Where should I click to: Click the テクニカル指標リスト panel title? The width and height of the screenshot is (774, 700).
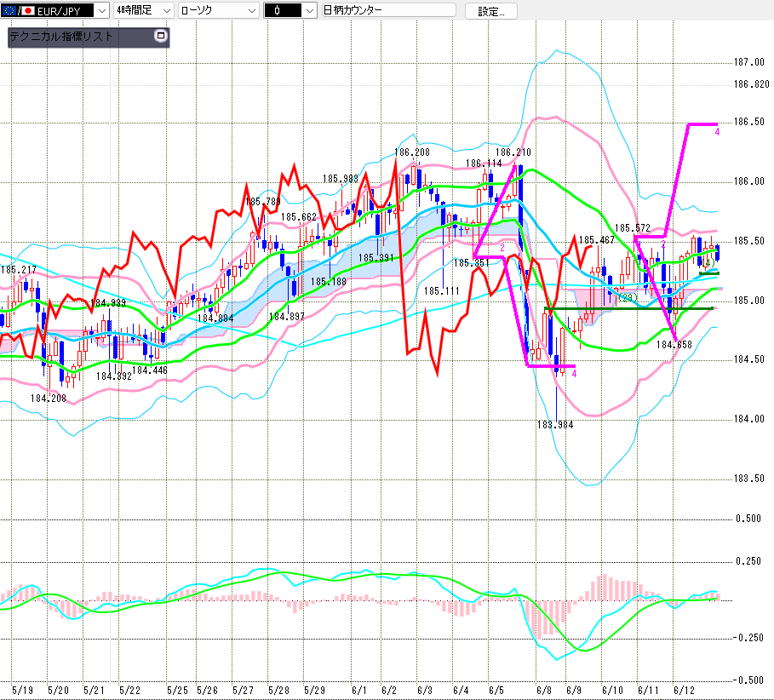tap(61, 36)
